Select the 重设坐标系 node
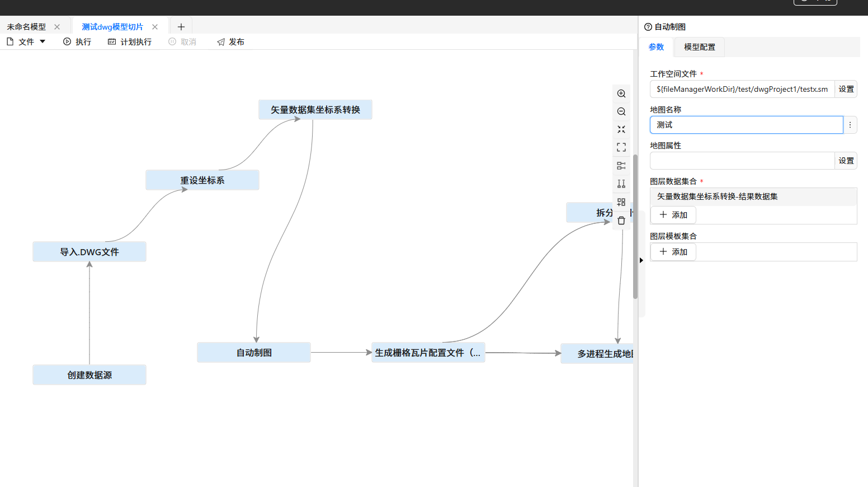 click(202, 180)
